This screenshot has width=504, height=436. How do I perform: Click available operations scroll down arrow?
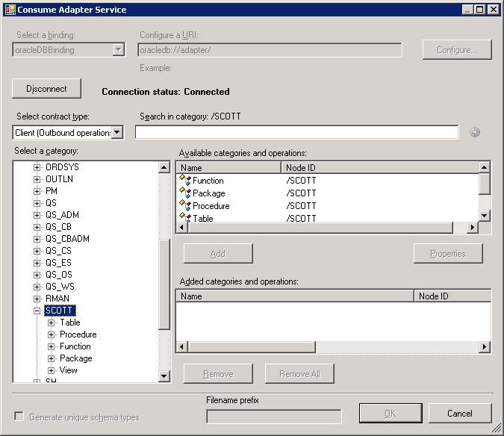tap(485, 215)
